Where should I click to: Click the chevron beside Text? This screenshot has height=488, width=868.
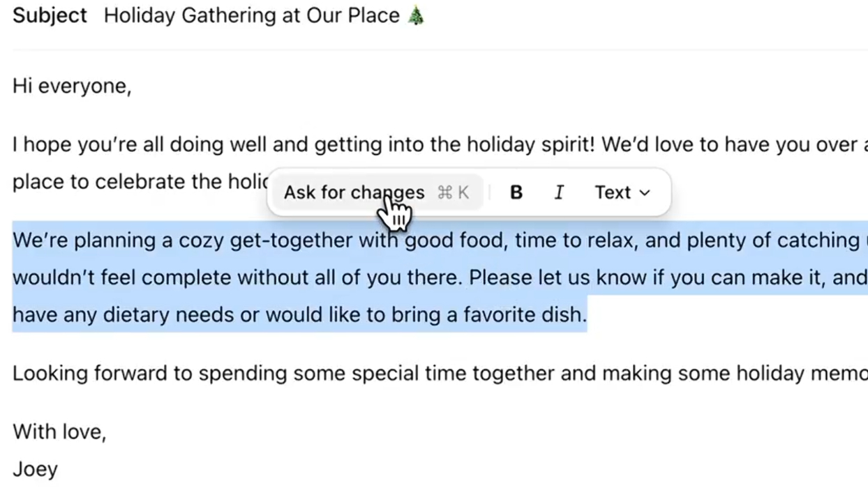(645, 193)
